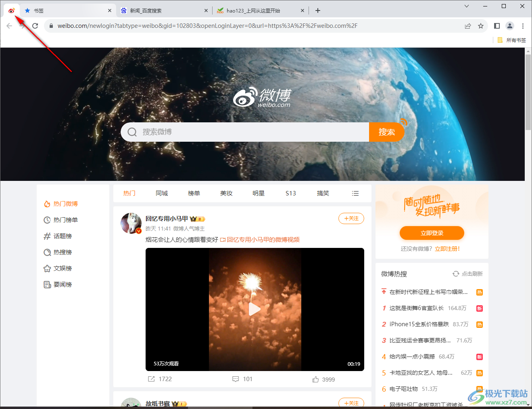Open hot search 卡地亚找的女艺人 地母...
This screenshot has width=532, height=409.
[x=421, y=373]
